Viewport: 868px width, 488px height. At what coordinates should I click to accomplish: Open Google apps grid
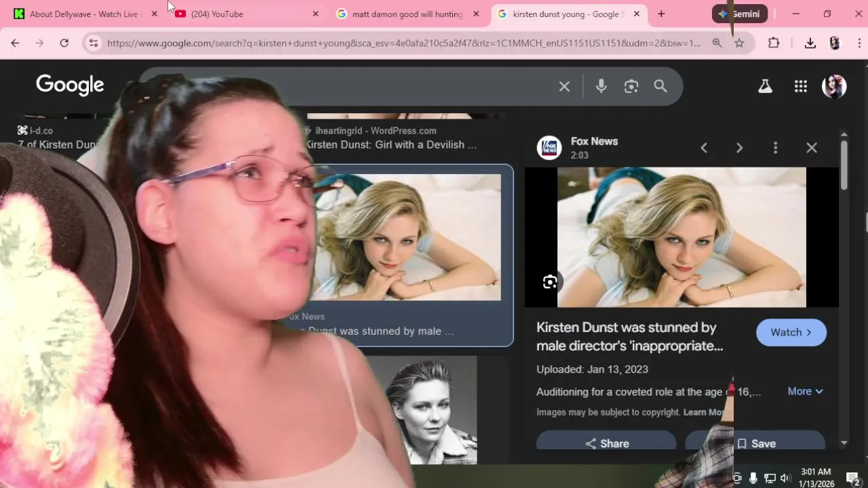point(801,86)
